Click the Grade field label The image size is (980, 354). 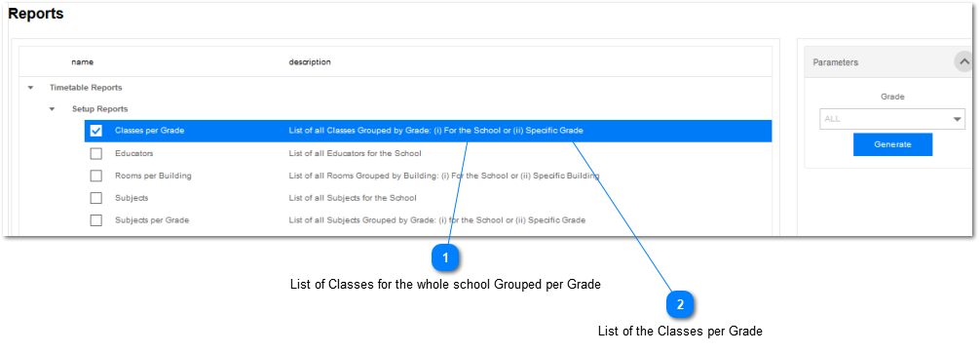[x=892, y=97]
